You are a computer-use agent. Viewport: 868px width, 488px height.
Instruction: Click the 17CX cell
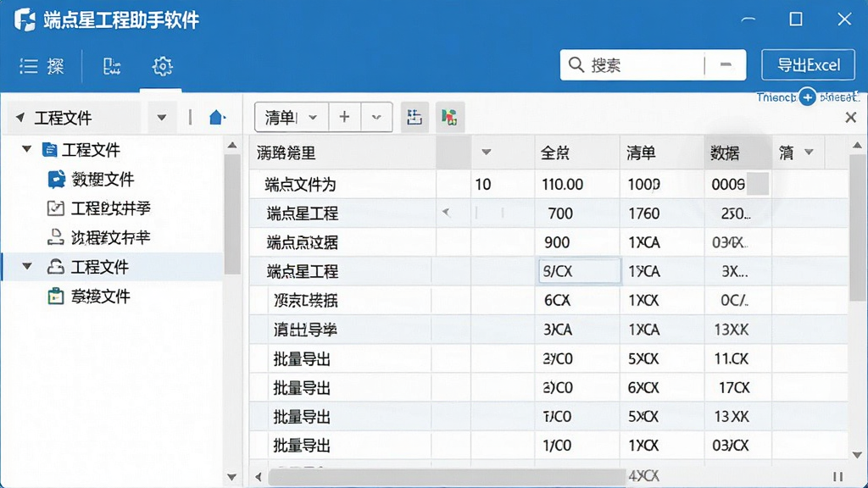738,387
